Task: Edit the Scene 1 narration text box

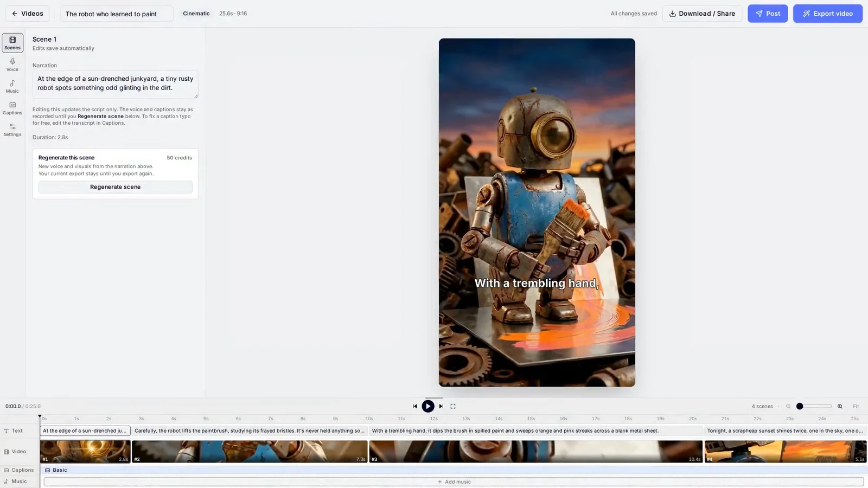Action: tap(115, 84)
